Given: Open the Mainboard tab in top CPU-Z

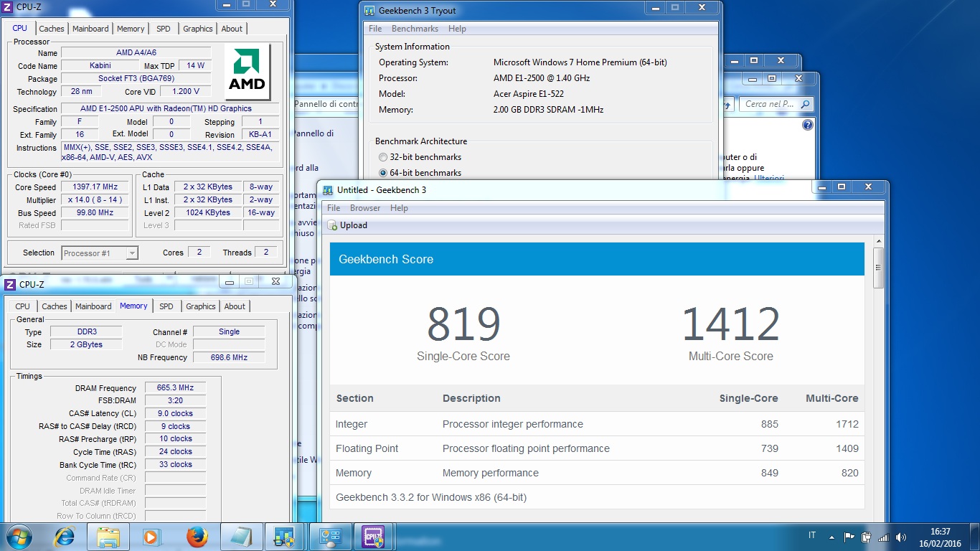Looking at the screenshot, I should pos(90,29).
